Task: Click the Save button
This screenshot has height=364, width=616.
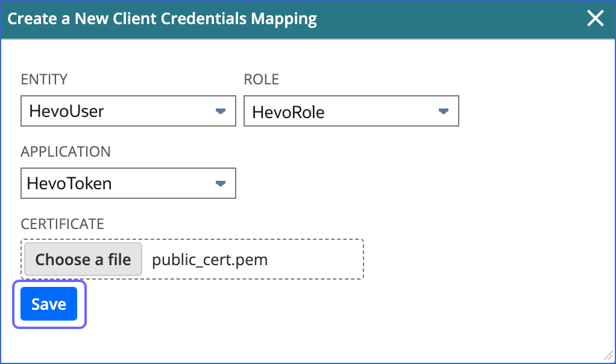Action: pos(48,304)
